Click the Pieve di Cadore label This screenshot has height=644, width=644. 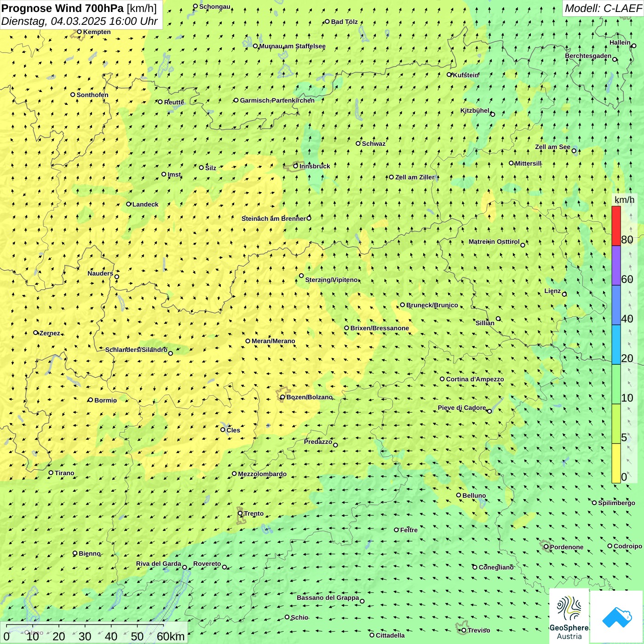click(x=462, y=408)
